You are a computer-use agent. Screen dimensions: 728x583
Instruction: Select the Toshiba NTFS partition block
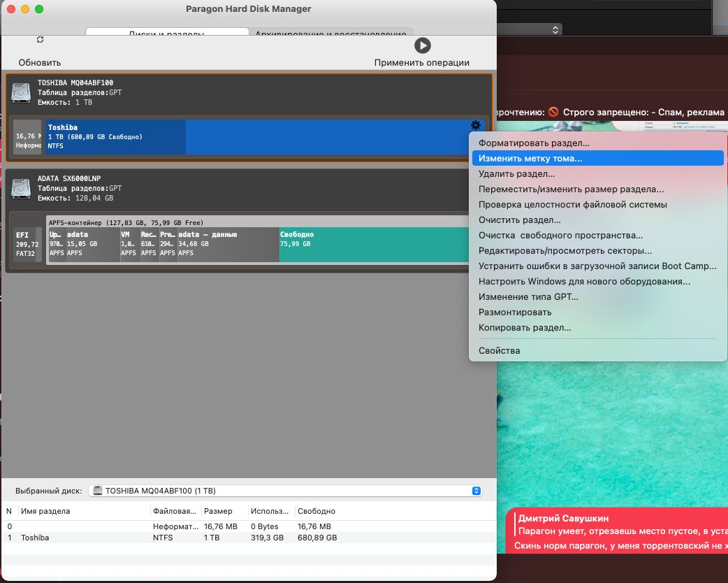pos(265,137)
